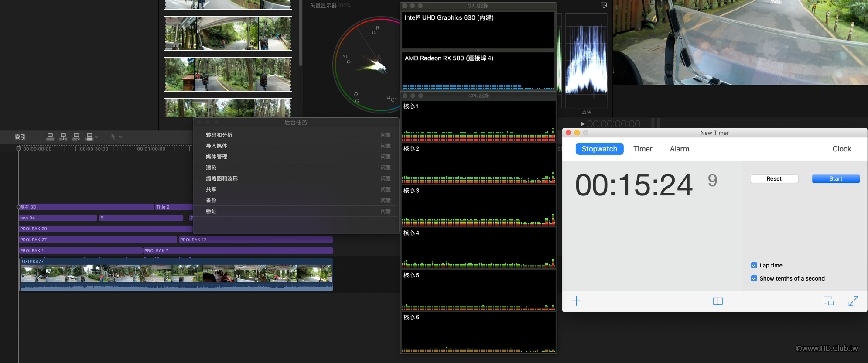Click the compact window icon in timer
The image size is (868, 363).
tap(828, 301)
